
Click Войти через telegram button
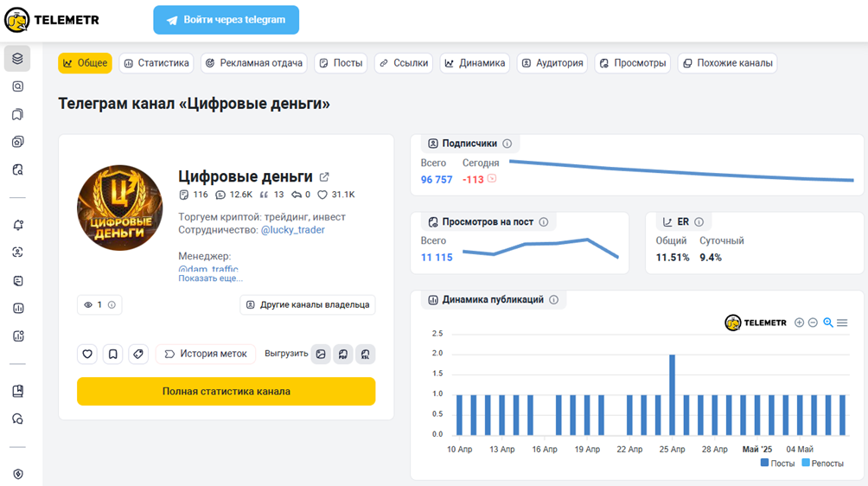[x=226, y=20]
